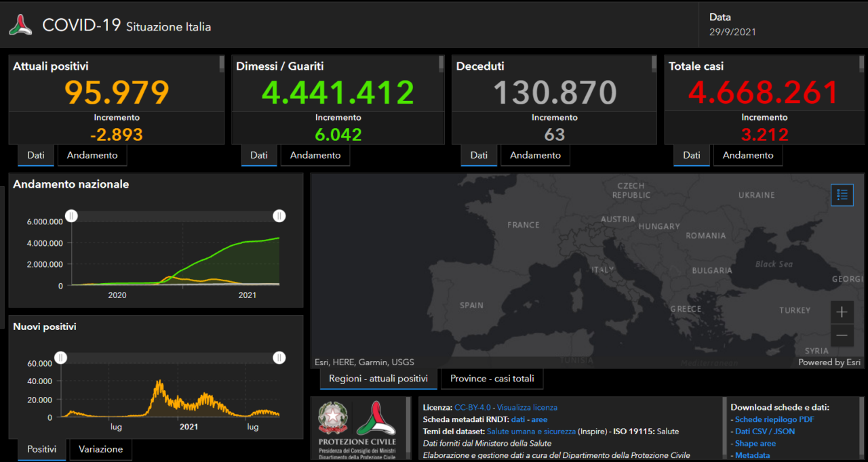Click the SPAIN label on map

coord(472,306)
